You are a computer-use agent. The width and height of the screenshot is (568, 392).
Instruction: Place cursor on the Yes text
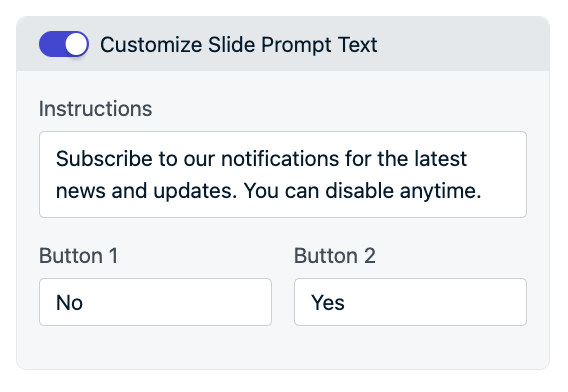coord(328,303)
